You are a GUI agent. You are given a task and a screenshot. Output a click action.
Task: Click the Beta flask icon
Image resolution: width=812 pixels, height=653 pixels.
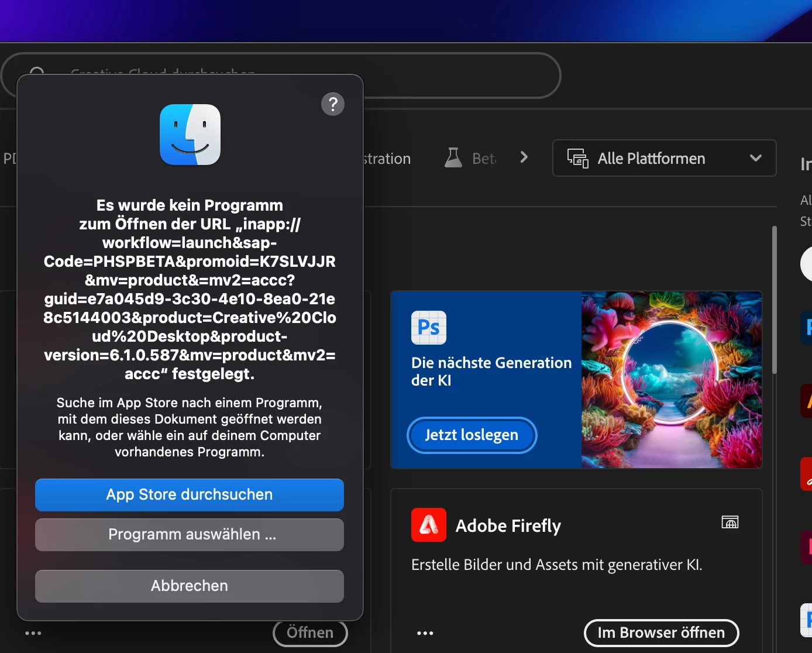click(453, 157)
